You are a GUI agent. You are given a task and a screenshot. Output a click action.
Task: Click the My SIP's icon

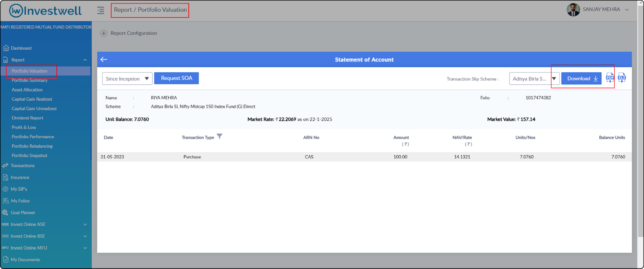(x=6, y=189)
